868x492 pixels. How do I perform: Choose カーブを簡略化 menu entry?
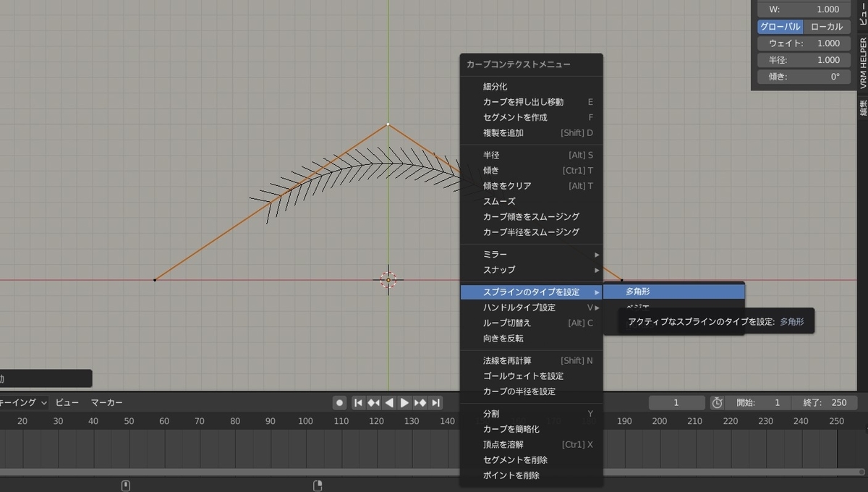tap(532, 429)
